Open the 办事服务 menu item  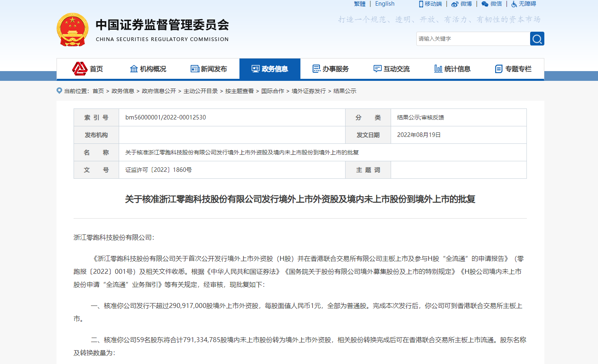tap(331, 69)
